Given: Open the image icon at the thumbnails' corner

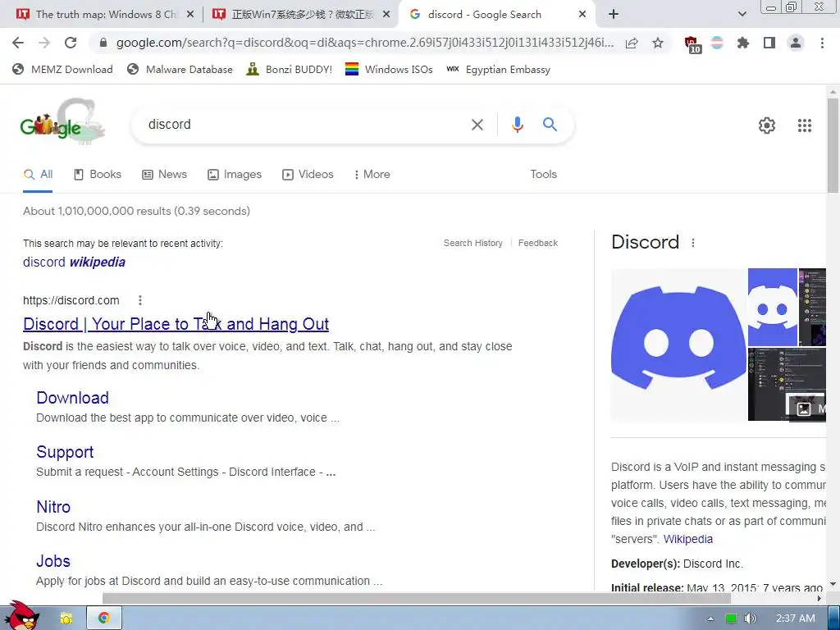Looking at the screenshot, I should point(804,409).
